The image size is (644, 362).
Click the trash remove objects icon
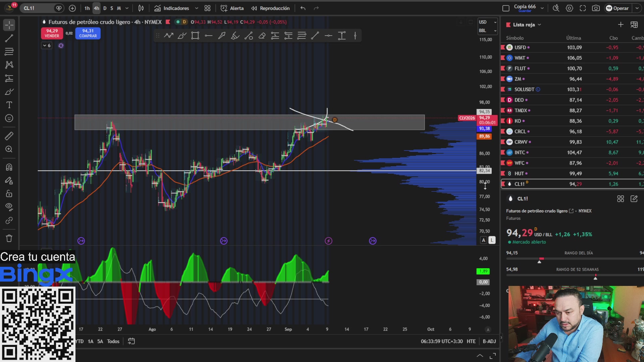click(x=9, y=238)
